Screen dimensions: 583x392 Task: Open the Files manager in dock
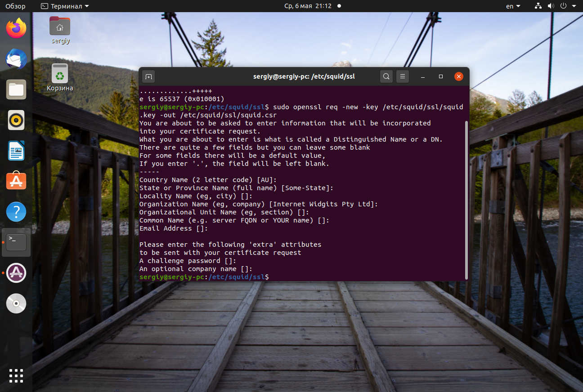pyautogui.click(x=16, y=89)
